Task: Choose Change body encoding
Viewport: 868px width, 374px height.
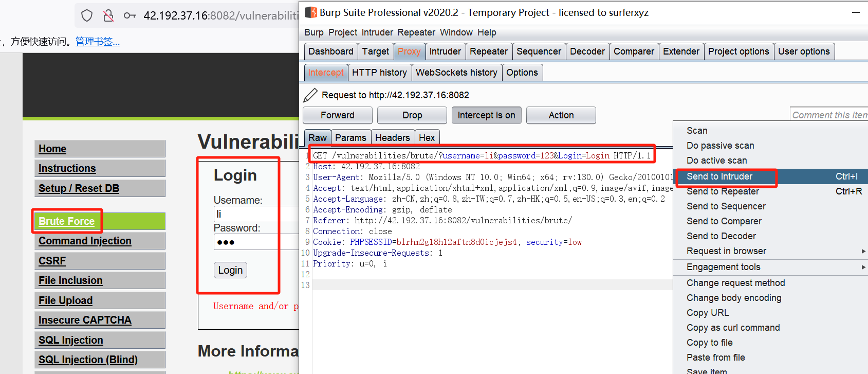Action: (770, 298)
